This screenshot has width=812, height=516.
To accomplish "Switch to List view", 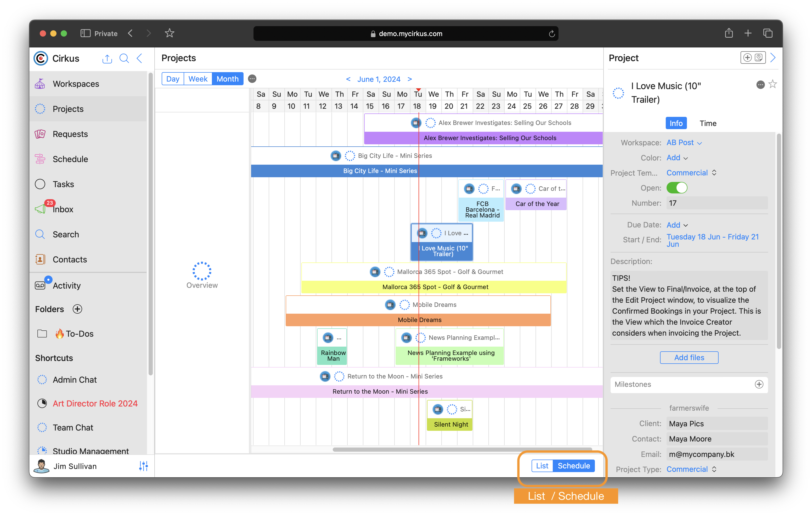I will (542, 466).
